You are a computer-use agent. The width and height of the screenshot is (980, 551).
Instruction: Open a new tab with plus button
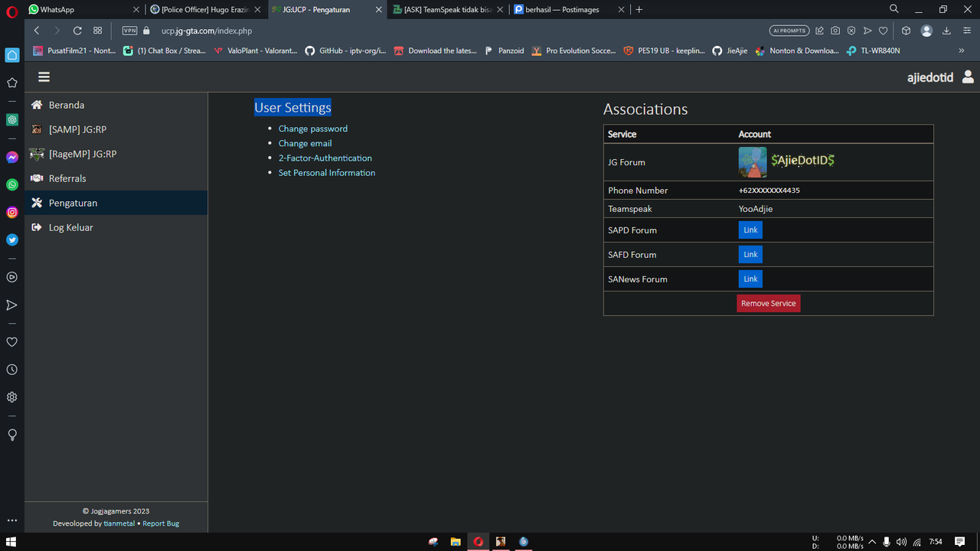click(639, 9)
